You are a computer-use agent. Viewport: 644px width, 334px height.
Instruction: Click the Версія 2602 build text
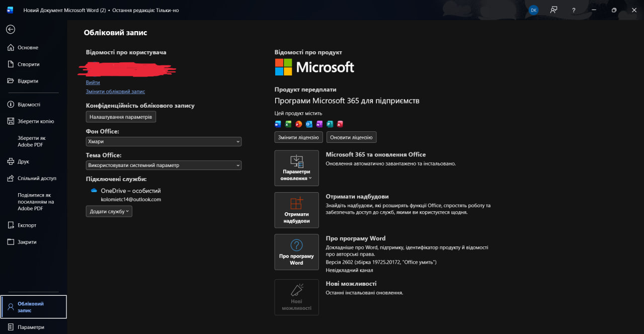(x=381, y=263)
